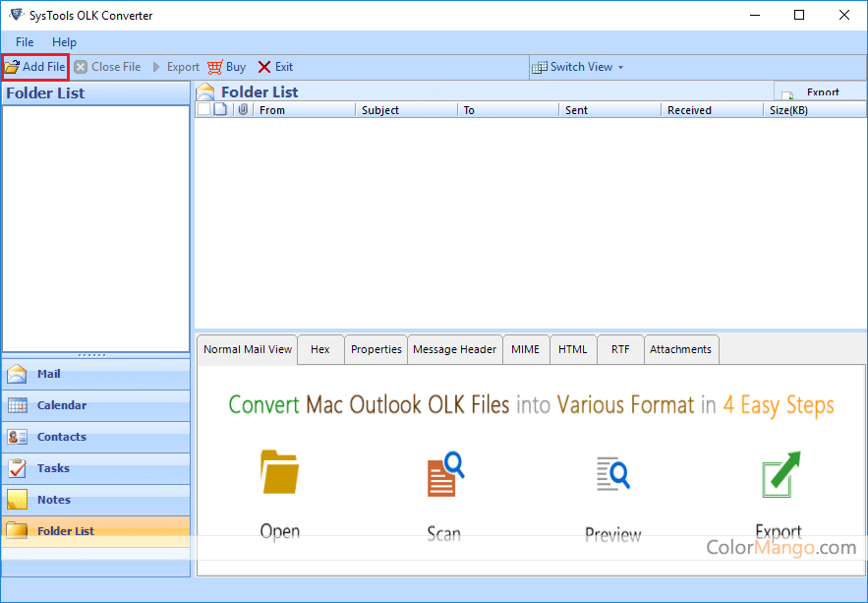
Task: Click the Open folder step icon
Action: tap(279, 472)
